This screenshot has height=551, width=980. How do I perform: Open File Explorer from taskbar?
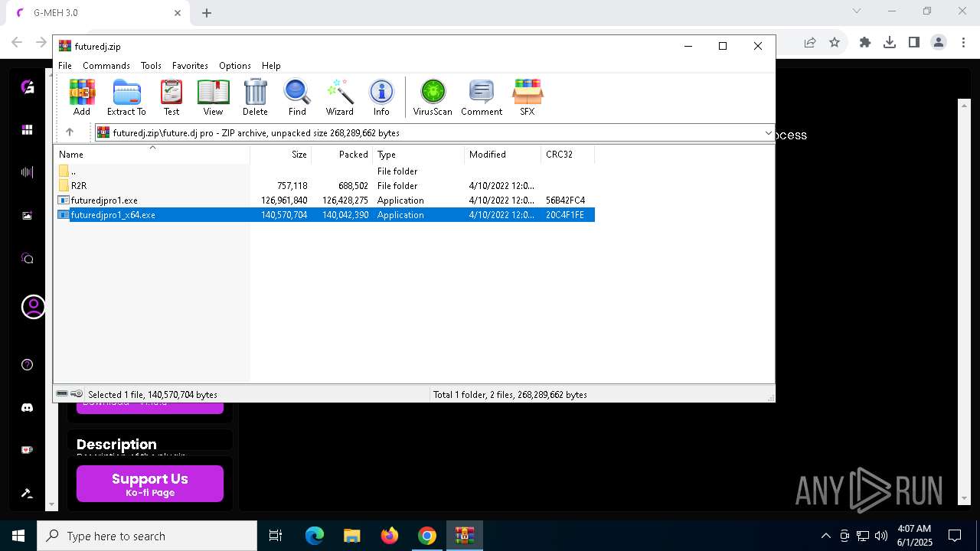(352, 536)
